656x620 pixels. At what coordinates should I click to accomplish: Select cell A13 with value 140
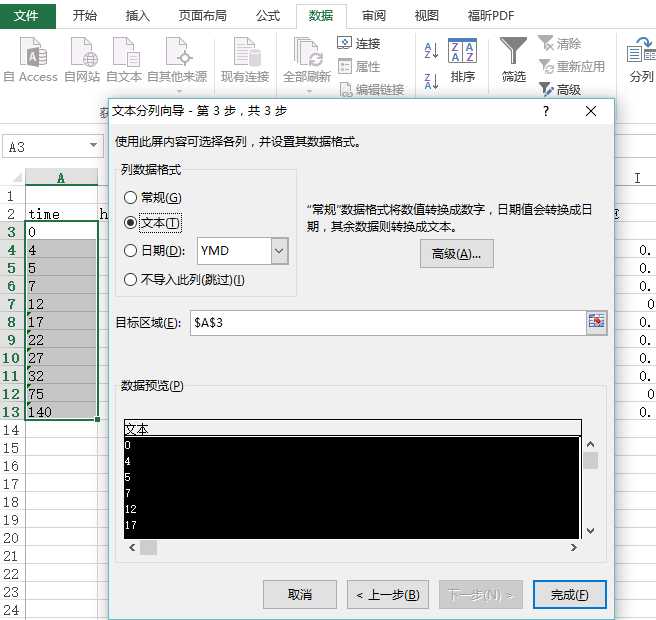[61, 412]
